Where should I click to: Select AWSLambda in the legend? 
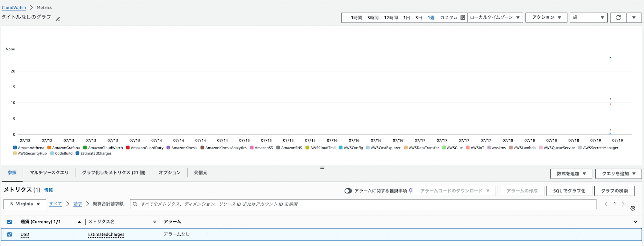pos(525,148)
